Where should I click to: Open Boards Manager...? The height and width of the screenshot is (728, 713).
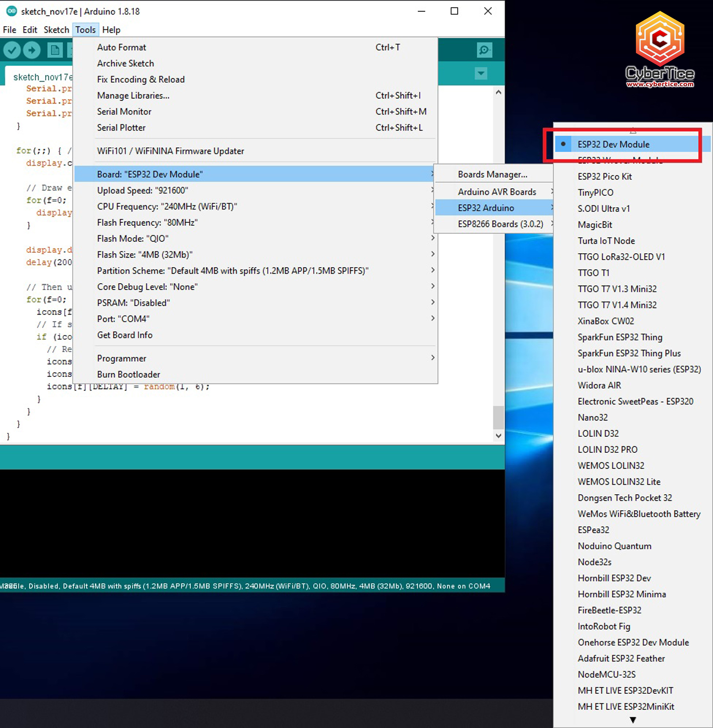[492, 174]
